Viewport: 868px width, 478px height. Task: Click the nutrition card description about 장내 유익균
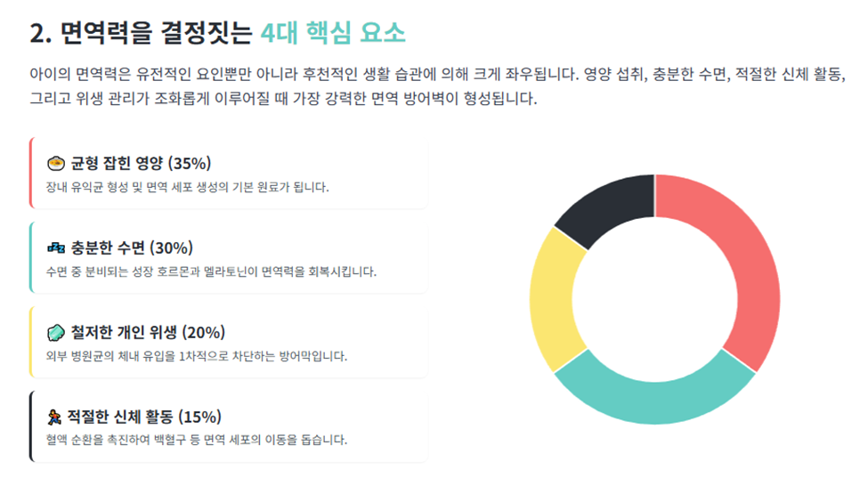(187, 187)
